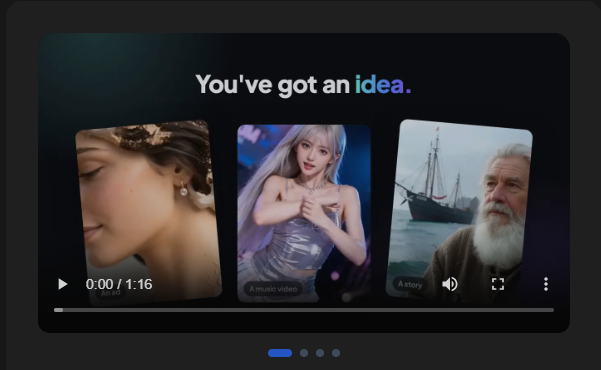Mute the video volume
The width and height of the screenshot is (601, 370).
tap(450, 284)
